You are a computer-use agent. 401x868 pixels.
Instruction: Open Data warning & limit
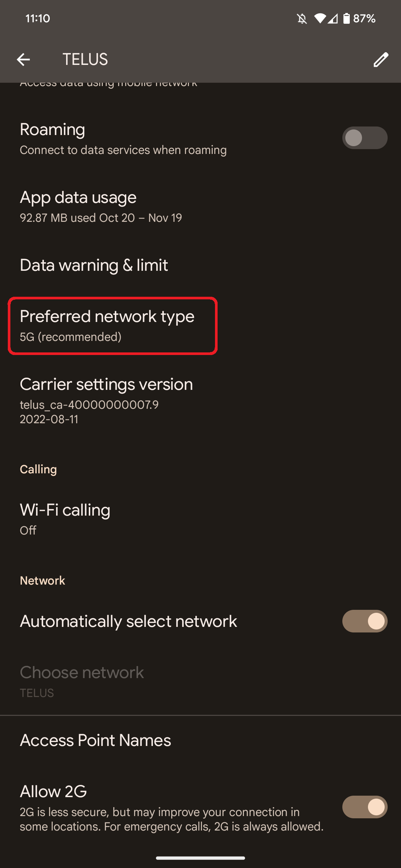coord(94,265)
